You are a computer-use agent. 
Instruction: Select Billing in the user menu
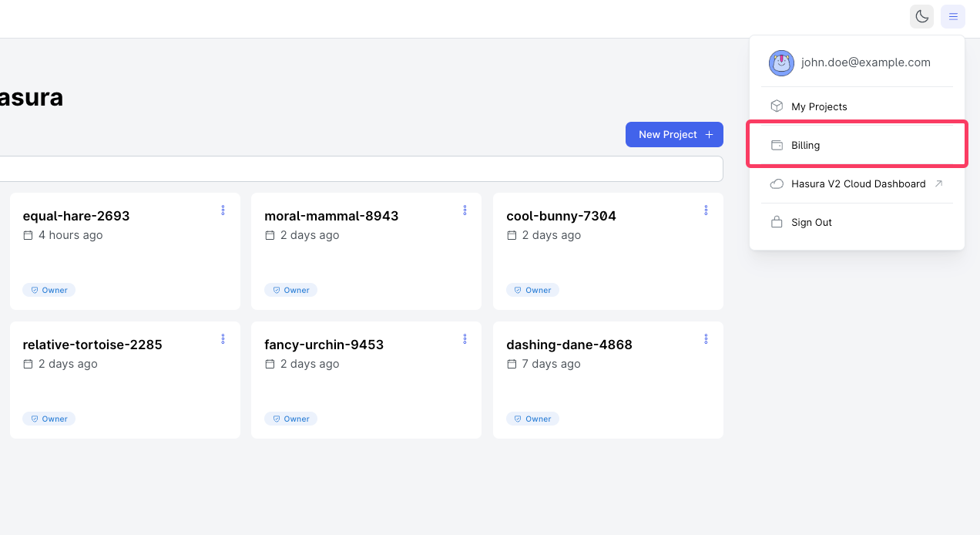[x=857, y=145]
